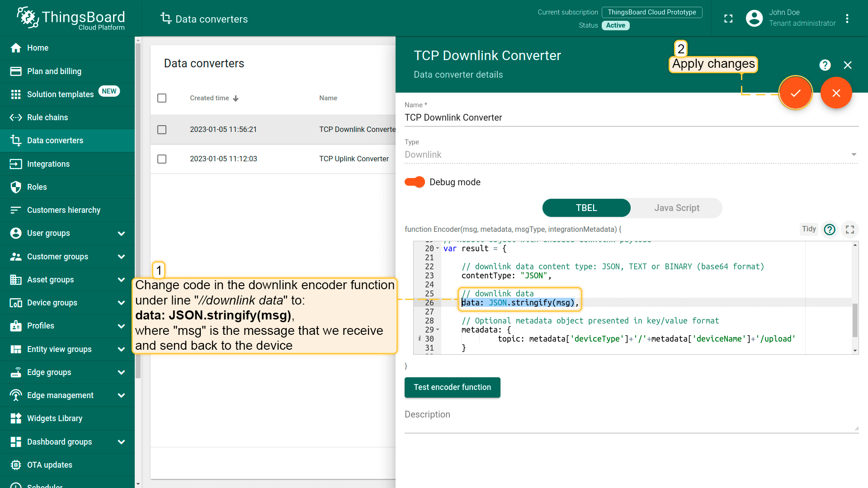Apply changes with the checkmark button

(x=796, y=93)
